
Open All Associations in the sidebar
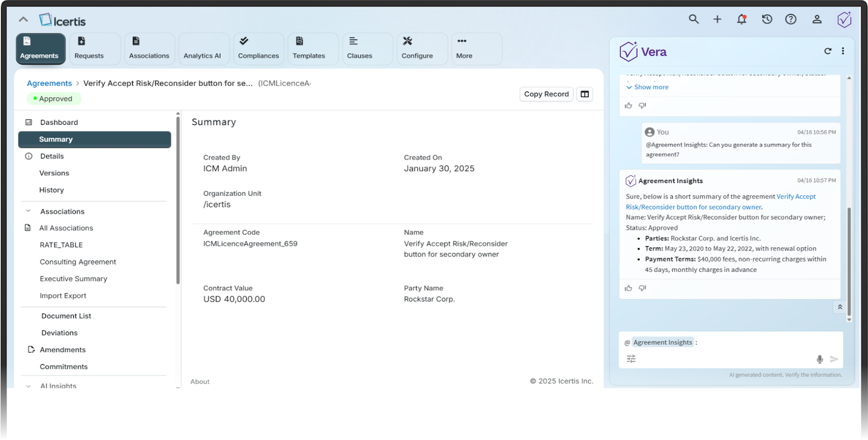(66, 228)
